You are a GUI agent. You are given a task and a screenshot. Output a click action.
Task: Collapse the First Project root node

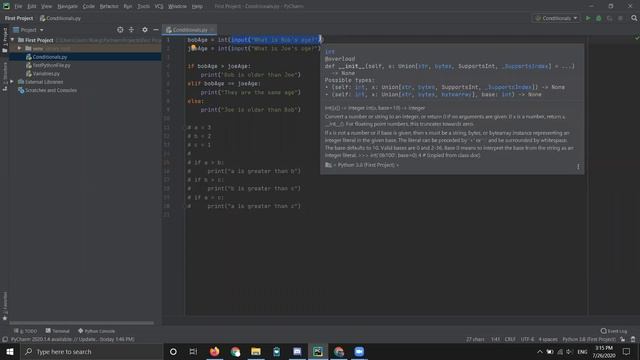point(13,40)
